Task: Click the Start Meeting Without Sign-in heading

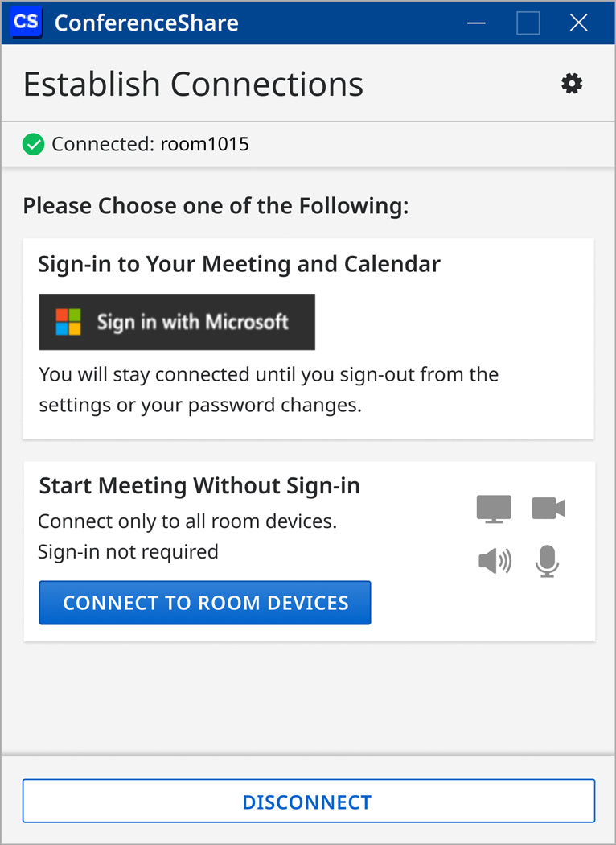Action: [199, 485]
